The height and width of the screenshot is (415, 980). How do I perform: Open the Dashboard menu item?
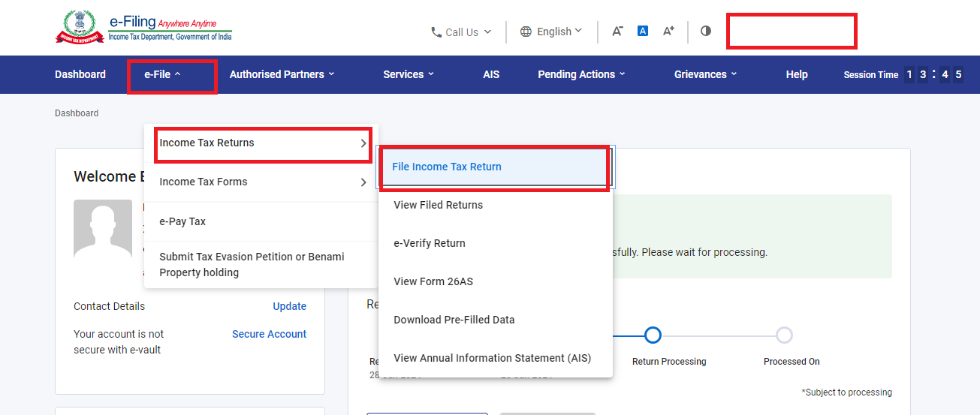(x=80, y=74)
